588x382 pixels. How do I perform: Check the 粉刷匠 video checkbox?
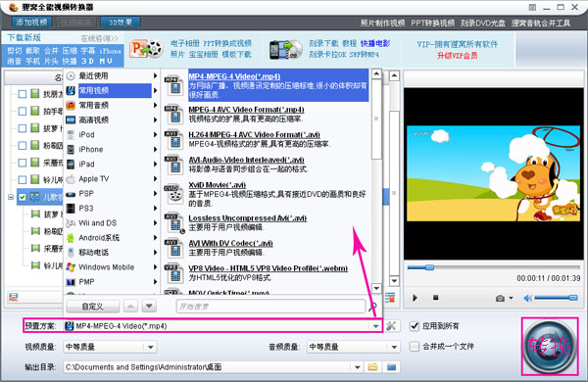[x=23, y=145]
